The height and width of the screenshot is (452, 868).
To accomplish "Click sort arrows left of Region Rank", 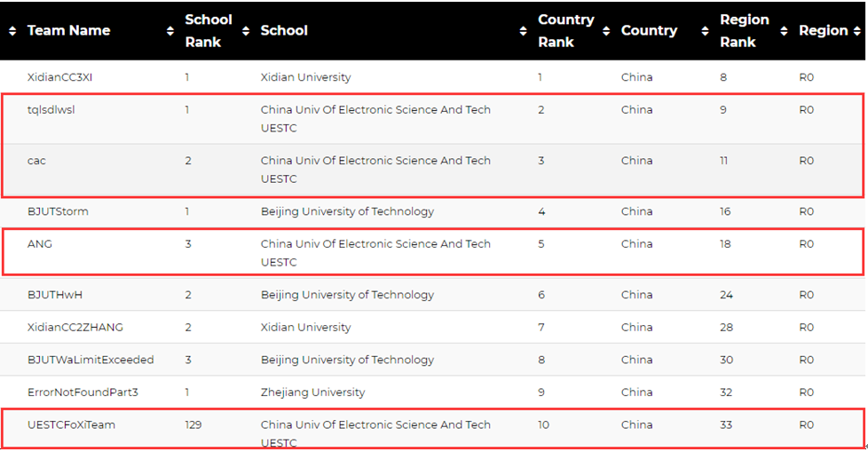I will point(705,31).
